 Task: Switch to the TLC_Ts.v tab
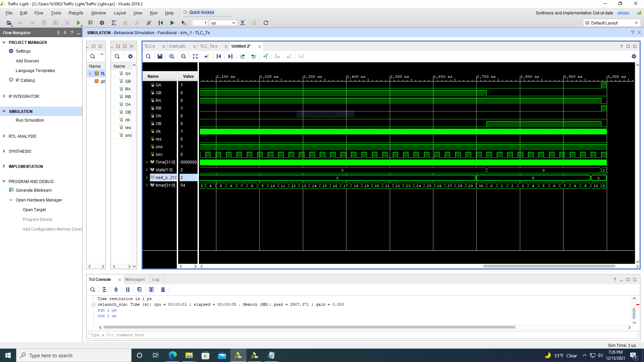tap(209, 46)
